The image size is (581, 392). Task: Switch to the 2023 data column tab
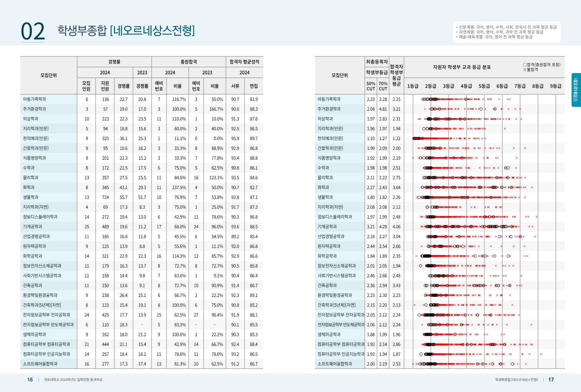[x=142, y=73]
